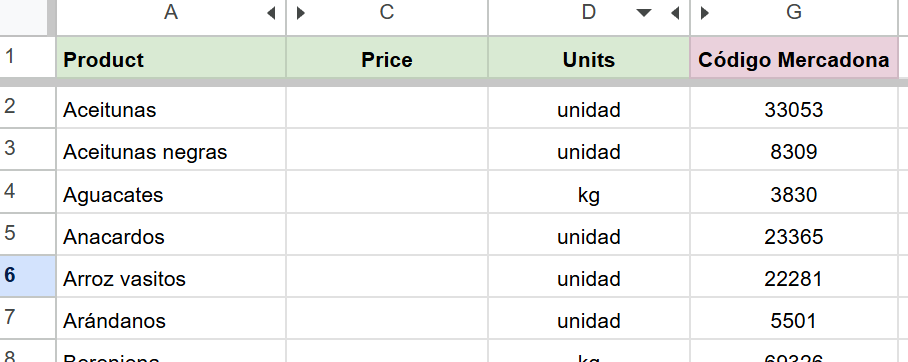Expand hidden column B arrow beside column A
This screenshot has height=362, width=908.
271,13
